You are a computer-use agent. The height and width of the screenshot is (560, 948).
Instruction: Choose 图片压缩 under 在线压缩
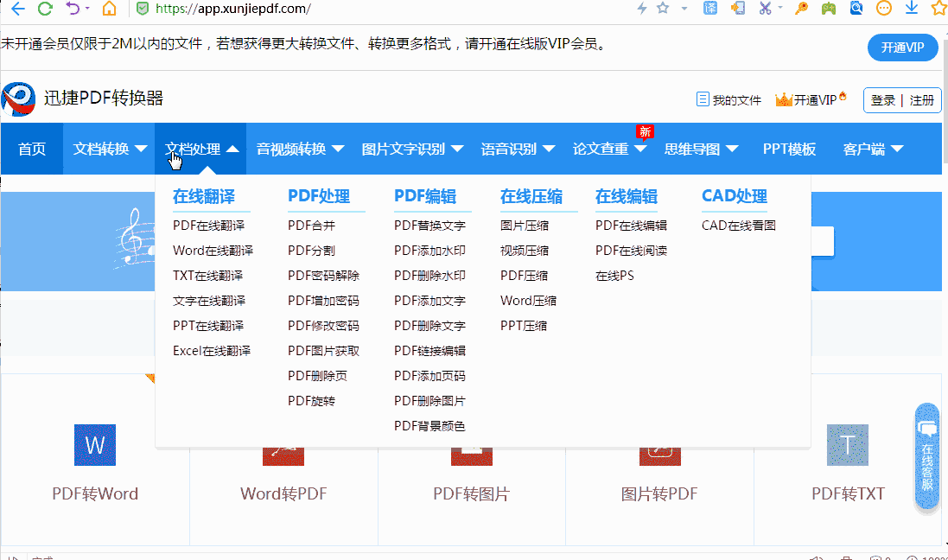click(x=525, y=226)
